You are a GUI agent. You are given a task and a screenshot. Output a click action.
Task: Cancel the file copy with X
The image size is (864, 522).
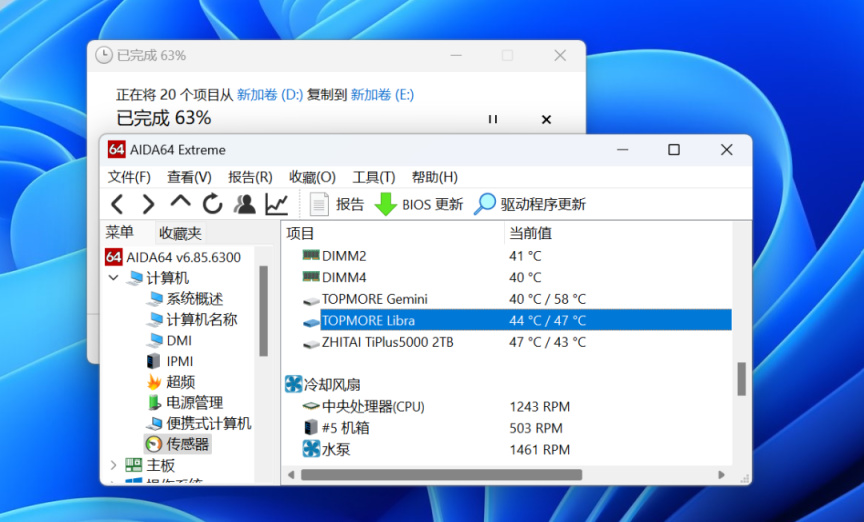(546, 119)
